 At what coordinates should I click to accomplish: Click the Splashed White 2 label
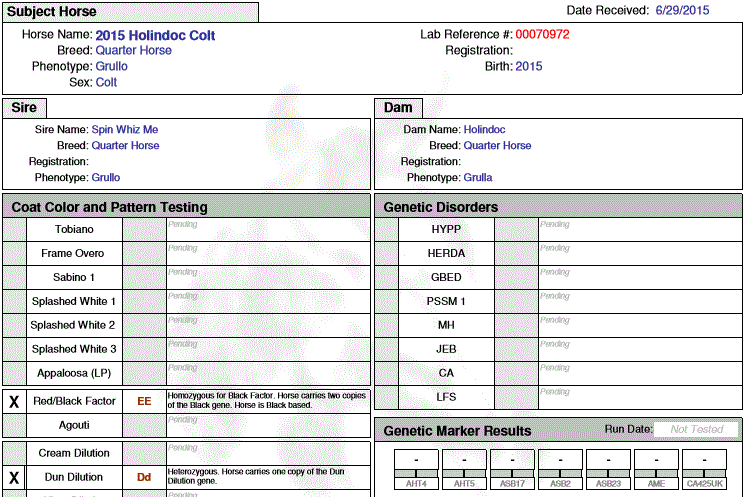(x=73, y=325)
